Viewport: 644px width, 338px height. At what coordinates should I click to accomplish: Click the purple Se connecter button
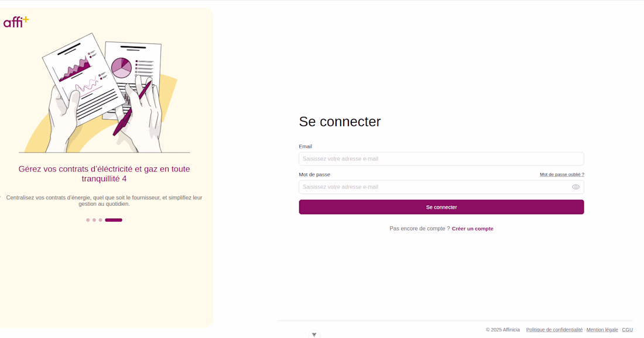(x=441, y=207)
